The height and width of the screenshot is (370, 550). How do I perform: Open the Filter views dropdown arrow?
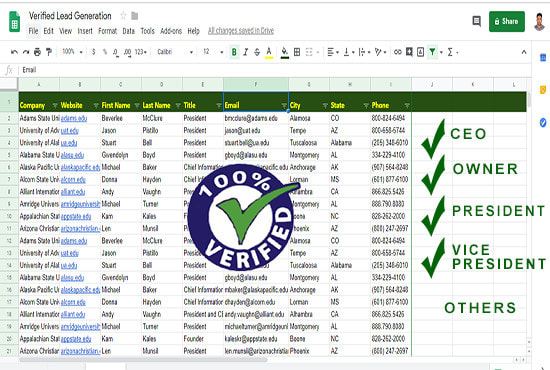click(x=441, y=53)
